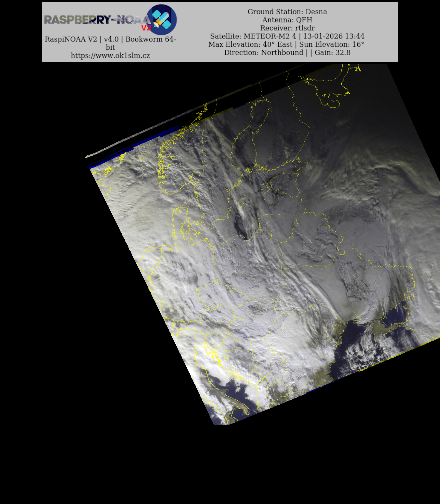440x504 pixels.
Task: Select the Antenna: QFH line
Action: point(287,20)
